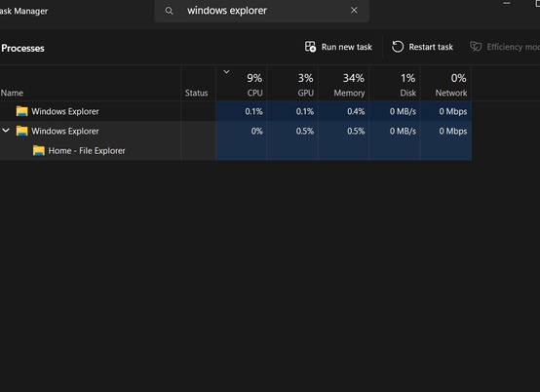Click the Run new task icon
Viewport: 540px width, 392px height.
pos(310,47)
